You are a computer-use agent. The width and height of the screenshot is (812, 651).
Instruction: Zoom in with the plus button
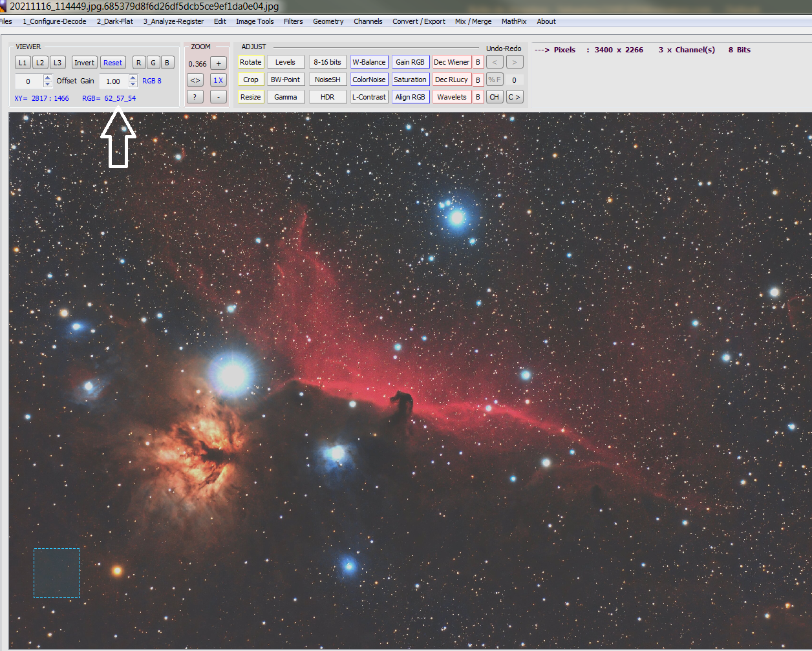(x=219, y=64)
